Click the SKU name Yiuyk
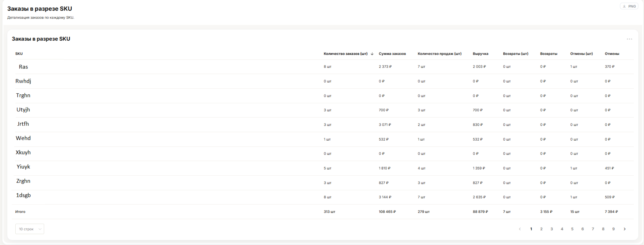This screenshot has height=245, width=644. (x=23, y=167)
